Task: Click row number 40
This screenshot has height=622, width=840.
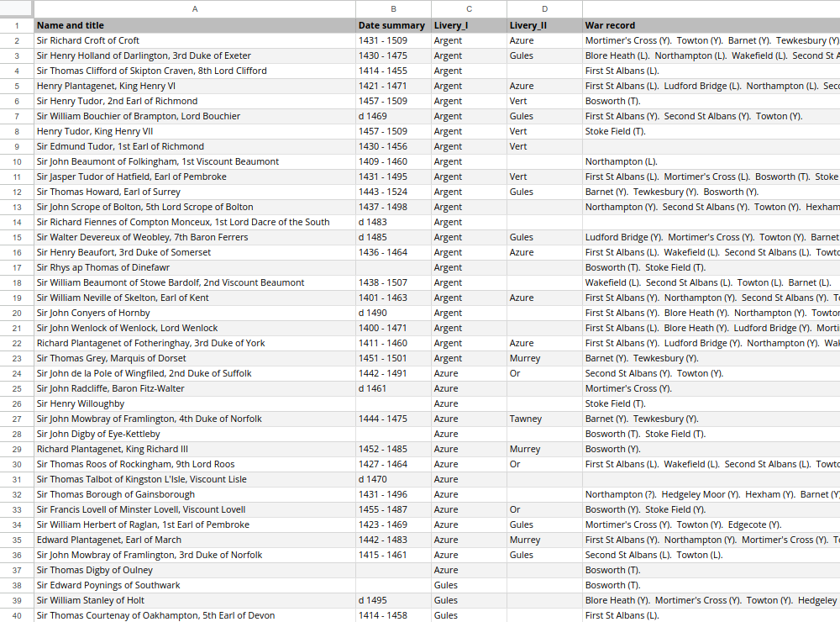Action: coord(17,615)
